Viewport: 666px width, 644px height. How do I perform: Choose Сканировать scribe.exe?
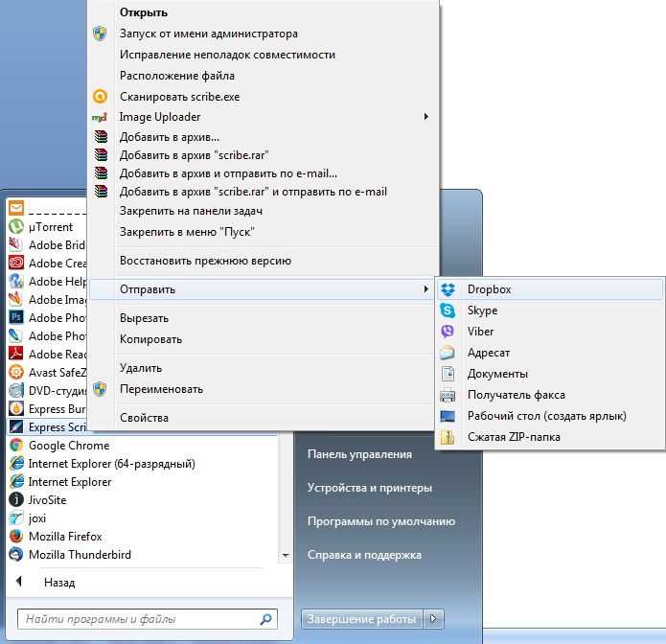coord(179,97)
